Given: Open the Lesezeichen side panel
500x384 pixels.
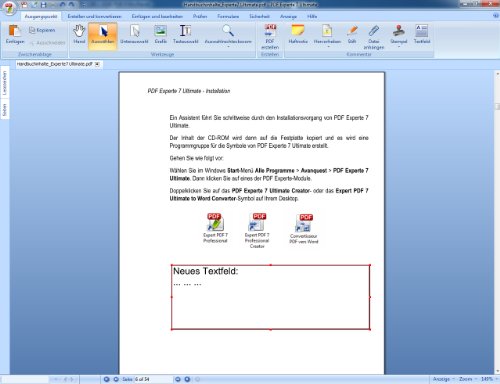Looking at the screenshot, I should point(5,83).
